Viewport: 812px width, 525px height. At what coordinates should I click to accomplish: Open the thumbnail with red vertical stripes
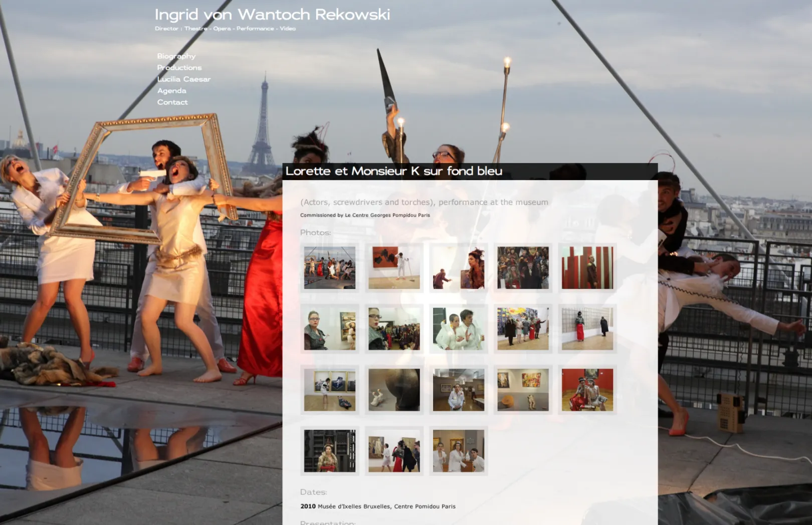click(587, 268)
